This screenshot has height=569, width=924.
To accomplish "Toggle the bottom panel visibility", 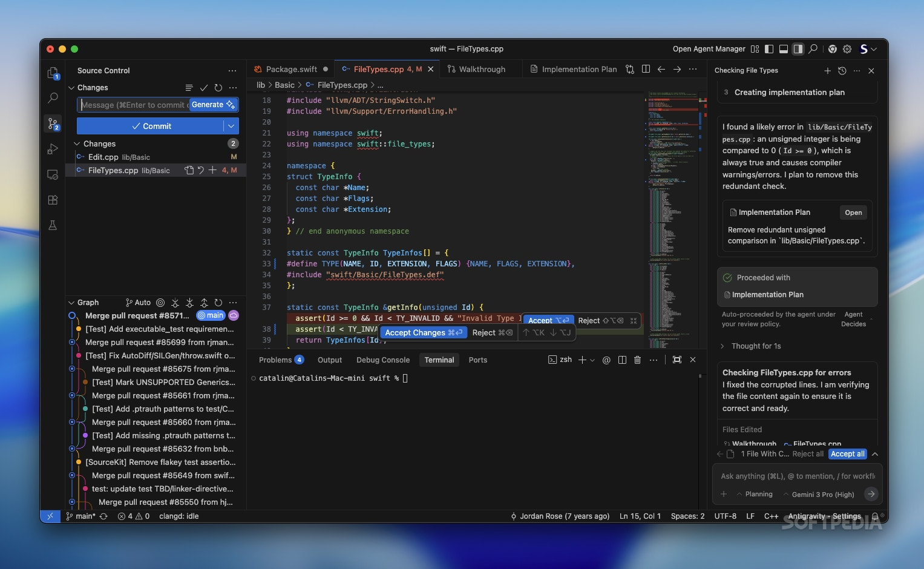I will (783, 49).
